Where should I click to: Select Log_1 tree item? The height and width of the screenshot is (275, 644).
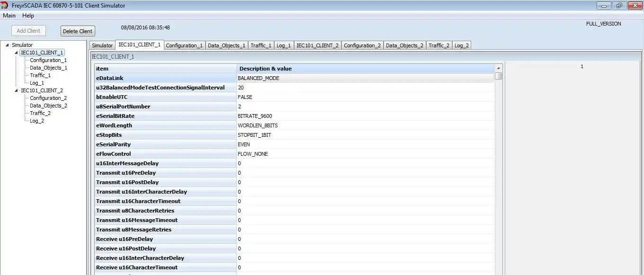pos(37,83)
